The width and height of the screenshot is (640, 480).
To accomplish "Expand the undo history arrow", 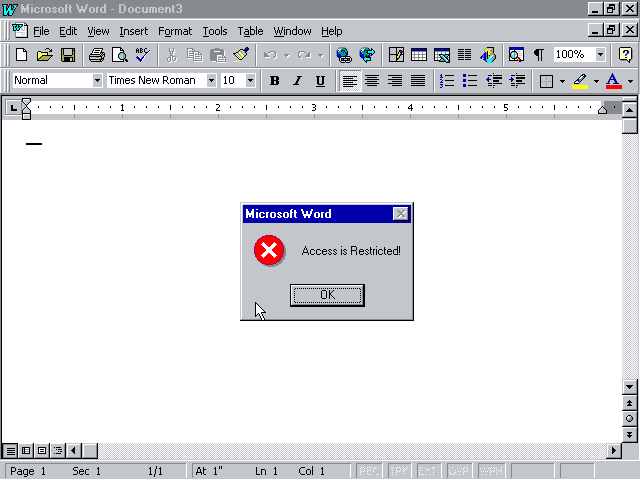I will point(287,55).
